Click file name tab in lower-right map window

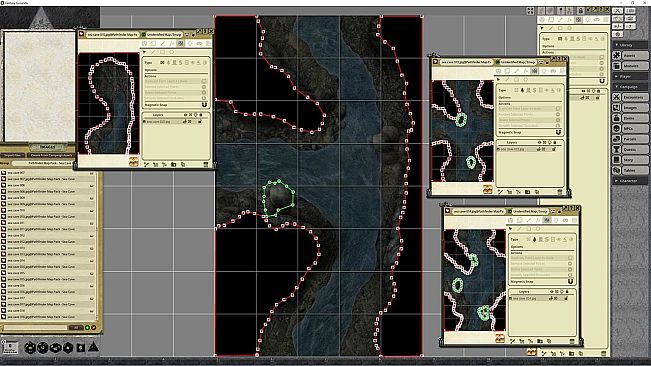479,211
